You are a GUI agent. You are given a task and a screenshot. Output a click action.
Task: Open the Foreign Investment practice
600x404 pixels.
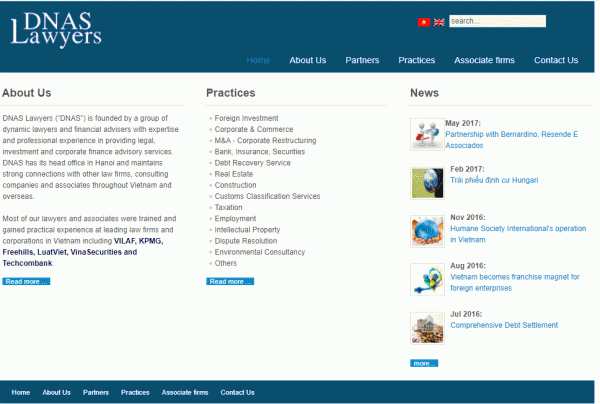(246, 118)
